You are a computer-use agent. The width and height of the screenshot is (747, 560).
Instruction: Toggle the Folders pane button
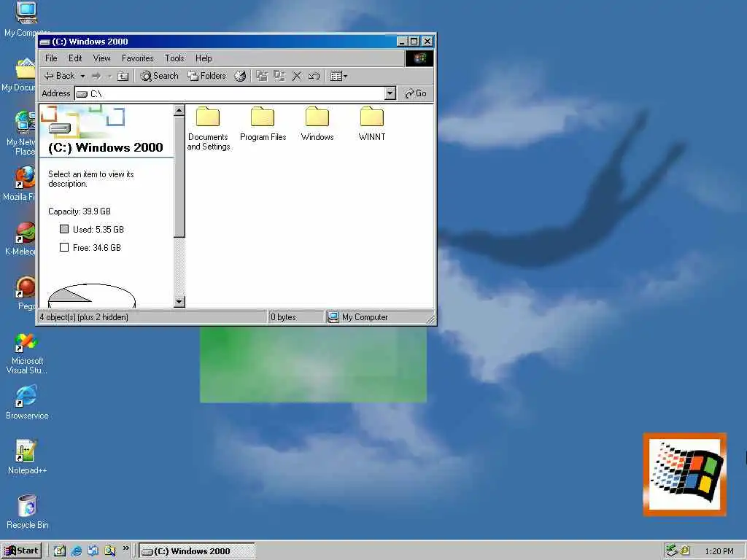pos(206,76)
